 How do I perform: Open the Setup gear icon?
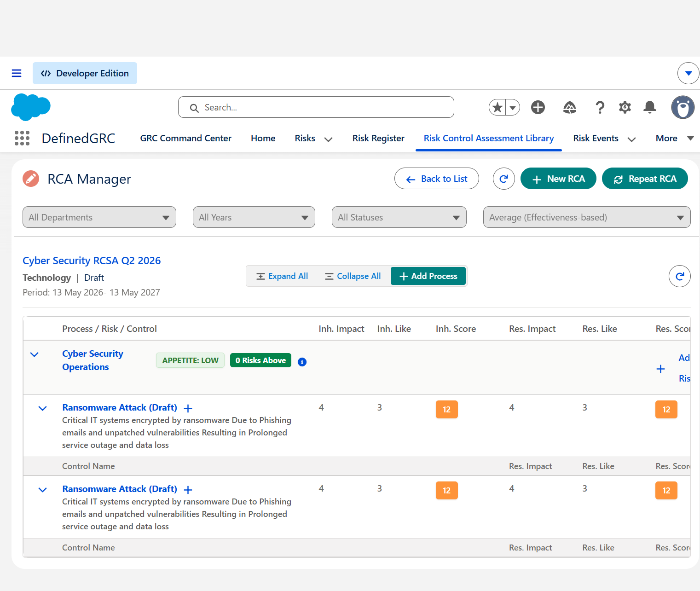(x=625, y=107)
